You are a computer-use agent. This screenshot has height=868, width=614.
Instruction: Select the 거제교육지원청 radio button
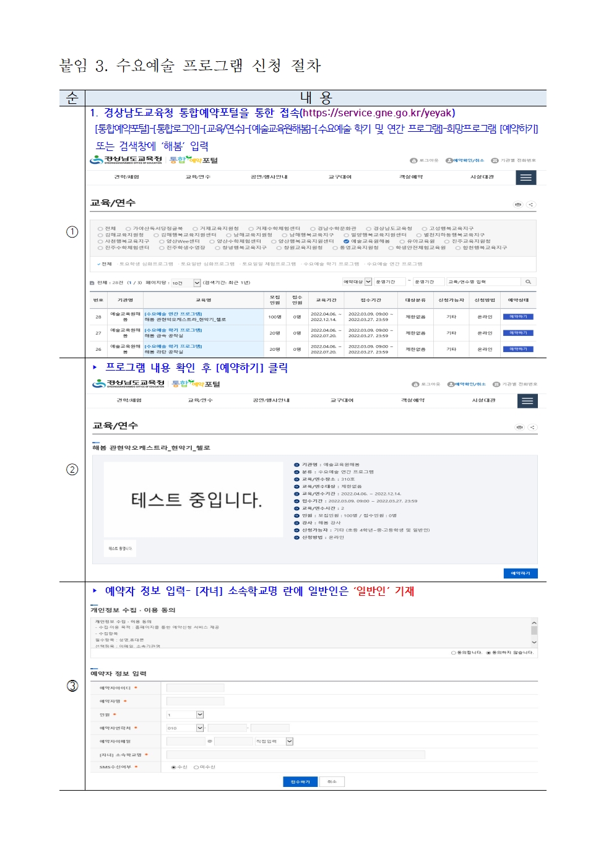click(x=195, y=228)
